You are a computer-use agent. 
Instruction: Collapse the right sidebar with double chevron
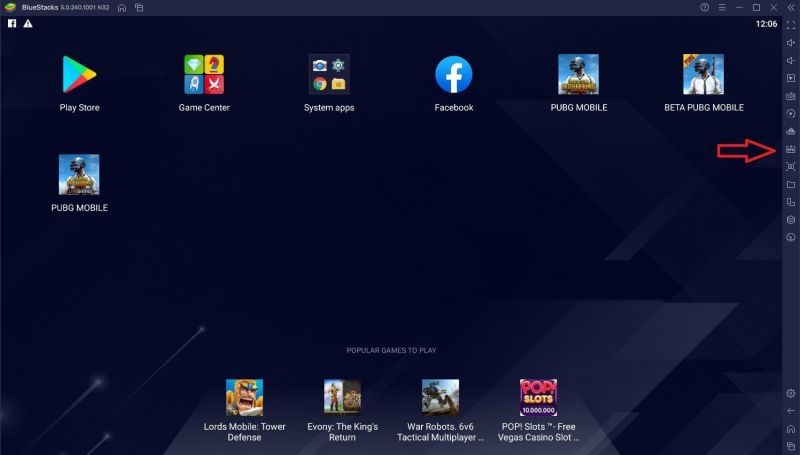tap(790, 7)
